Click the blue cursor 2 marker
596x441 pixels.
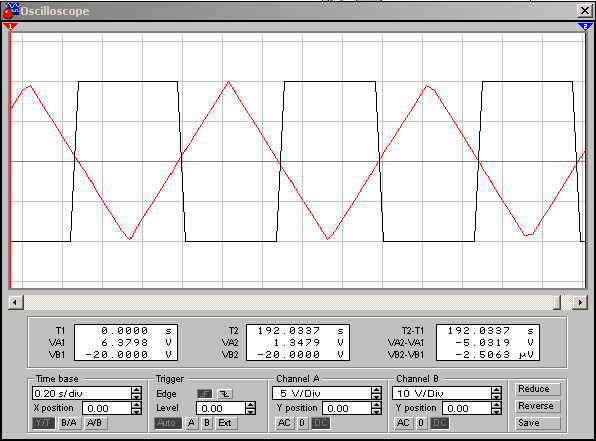(584, 26)
